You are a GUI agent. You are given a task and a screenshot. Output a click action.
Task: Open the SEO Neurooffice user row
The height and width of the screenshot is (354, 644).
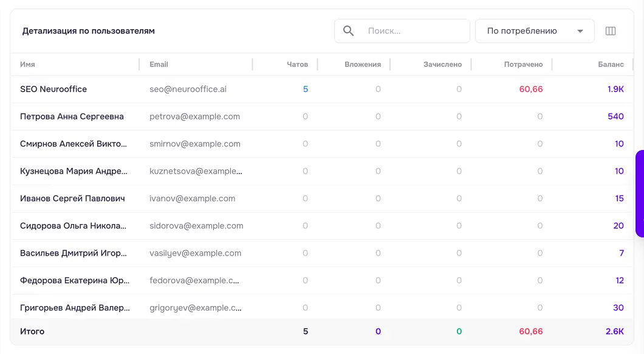322,89
